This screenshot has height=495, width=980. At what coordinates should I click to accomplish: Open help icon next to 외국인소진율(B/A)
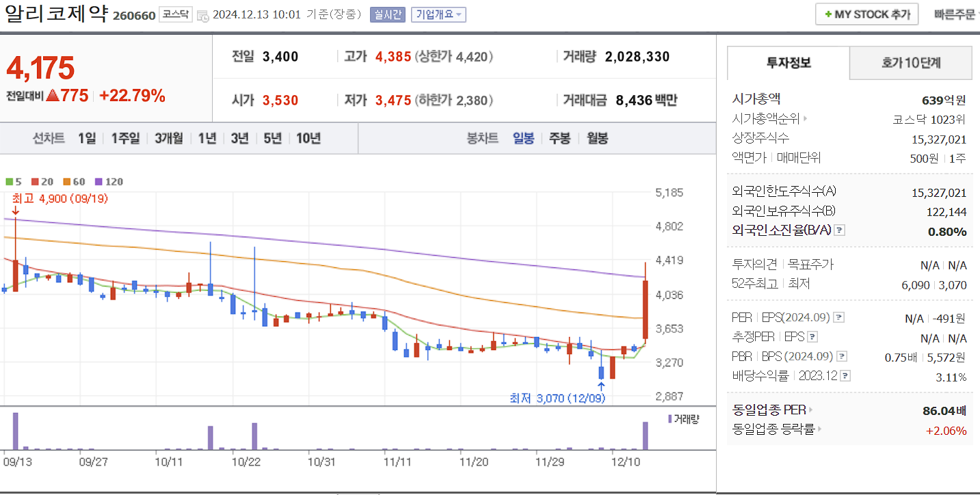[838, 230]
